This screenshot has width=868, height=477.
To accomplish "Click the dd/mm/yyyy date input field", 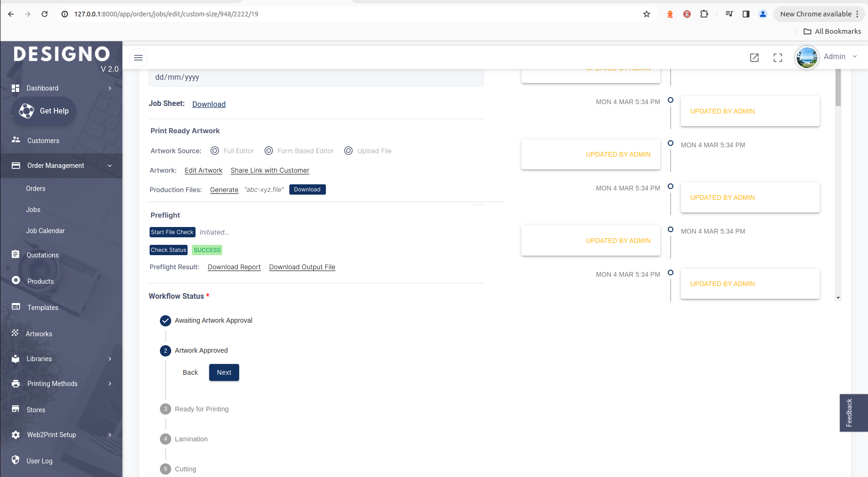I will pos(316,77).
